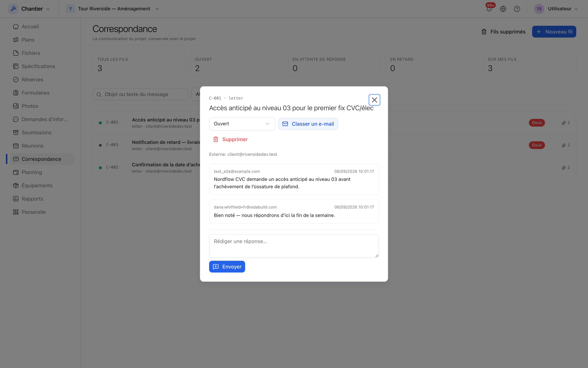Delete the thread with Supprimer
Viewport: 588px width, 368px height.
point(230,139)
